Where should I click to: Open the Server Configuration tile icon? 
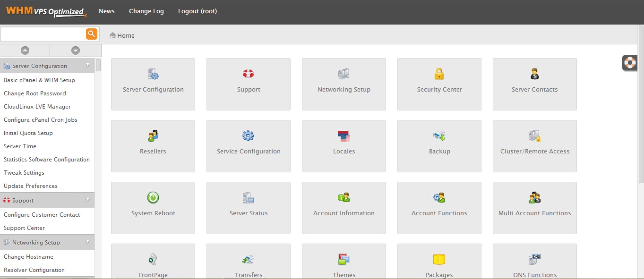[x=153, y=74]
